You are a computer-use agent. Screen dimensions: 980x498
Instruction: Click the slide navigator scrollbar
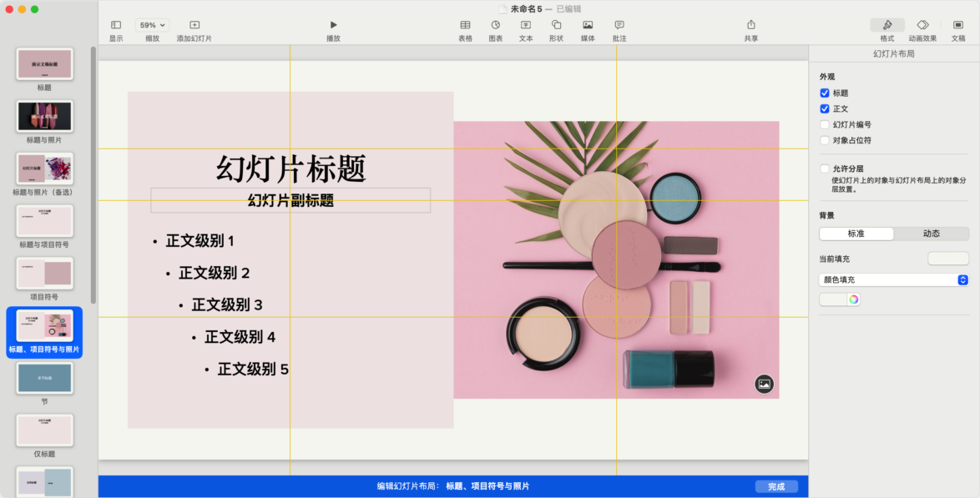pyautogui.click(x=93, y=175)
